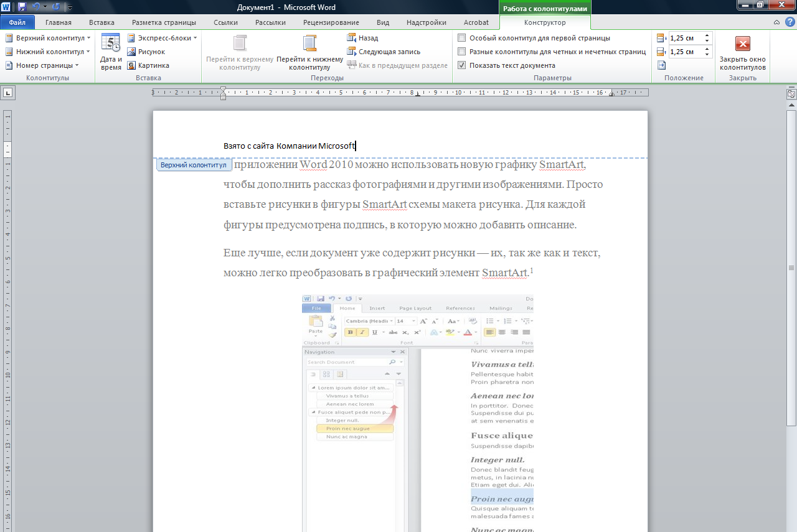The width and height of the screenshot is (797, 532).
Task: Toggle the ruler button above the scrollbar
Action: 791,94
